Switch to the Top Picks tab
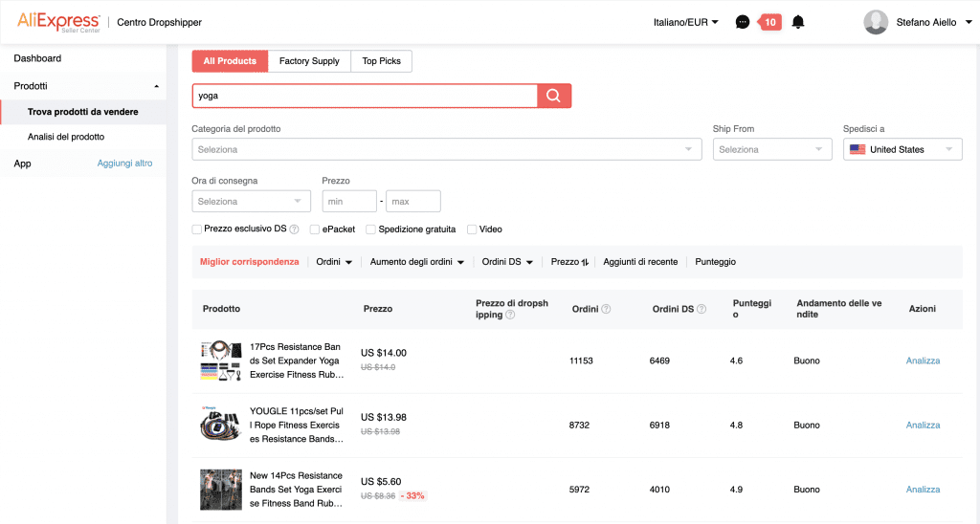This screenshot has height=524, width=980. point(381,61)
